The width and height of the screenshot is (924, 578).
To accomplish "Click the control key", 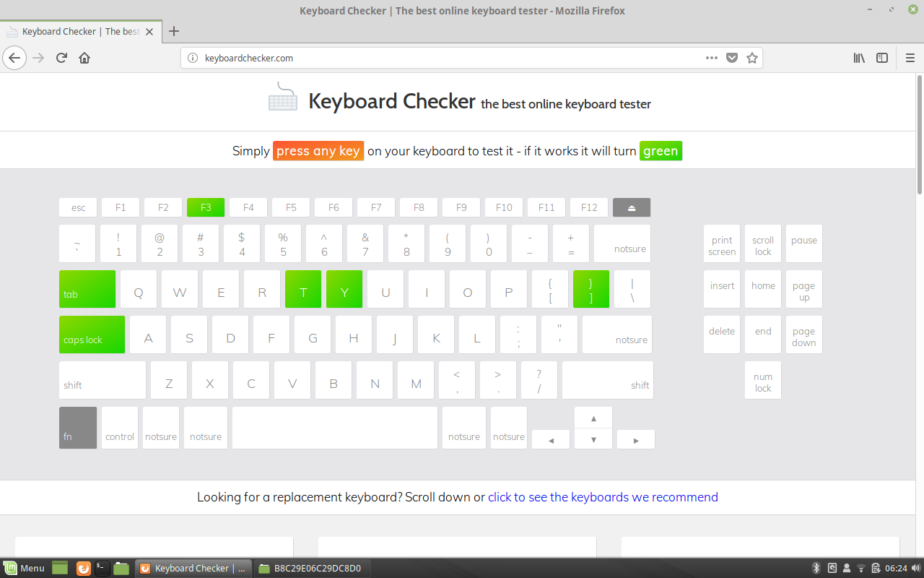I will click(x=120, y=428).
